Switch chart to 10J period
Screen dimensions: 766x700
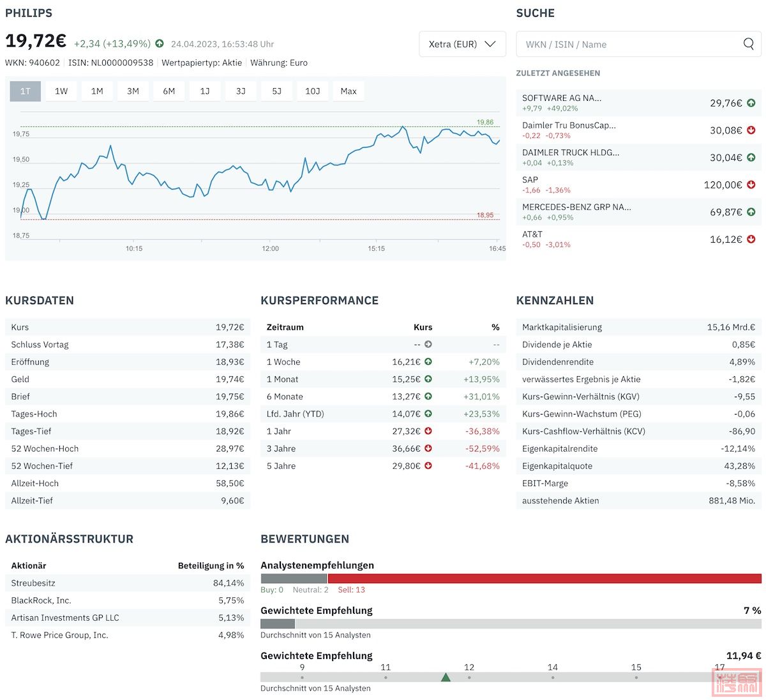coord(313,91)
